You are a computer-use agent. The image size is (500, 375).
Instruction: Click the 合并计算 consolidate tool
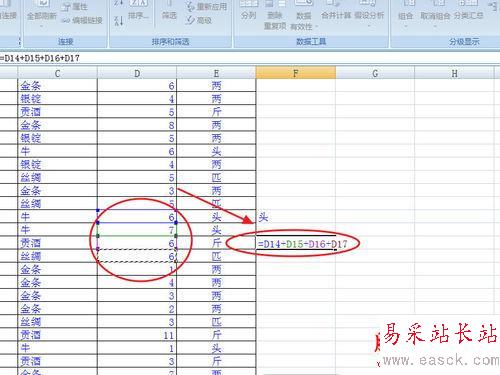(x=336, y=11)
